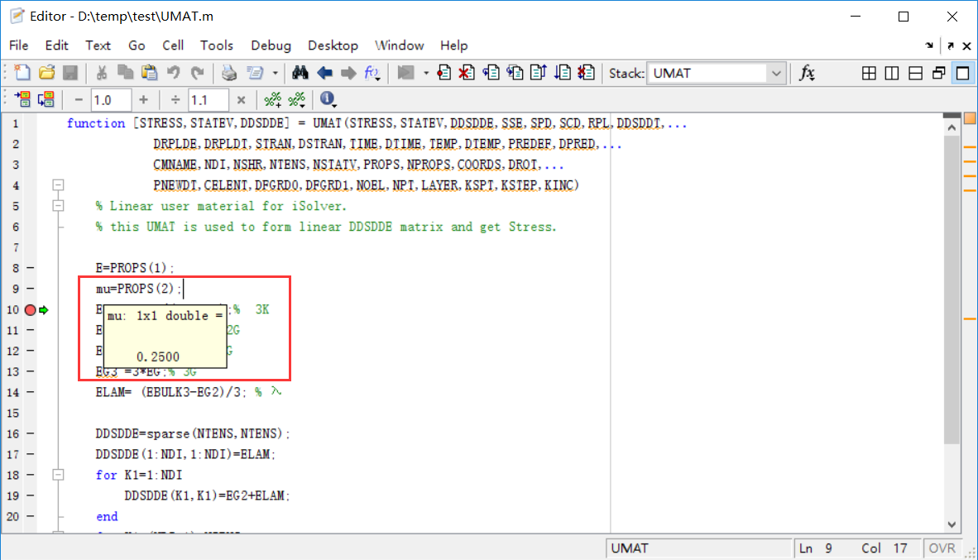Image resolution: width=978 pixels, height=560 pixels.
Task: Click the Find text binoculars icon
Action: (300, 73)
